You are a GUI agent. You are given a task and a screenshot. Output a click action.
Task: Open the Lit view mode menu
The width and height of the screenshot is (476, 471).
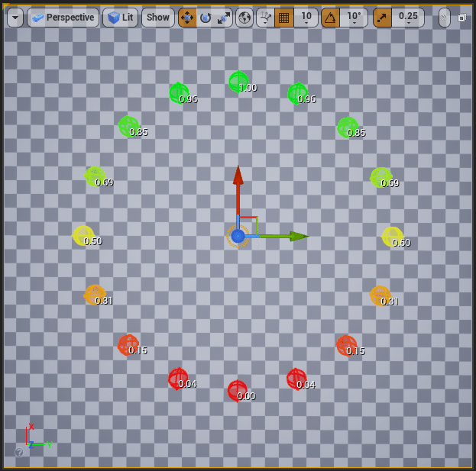point(120,18)
